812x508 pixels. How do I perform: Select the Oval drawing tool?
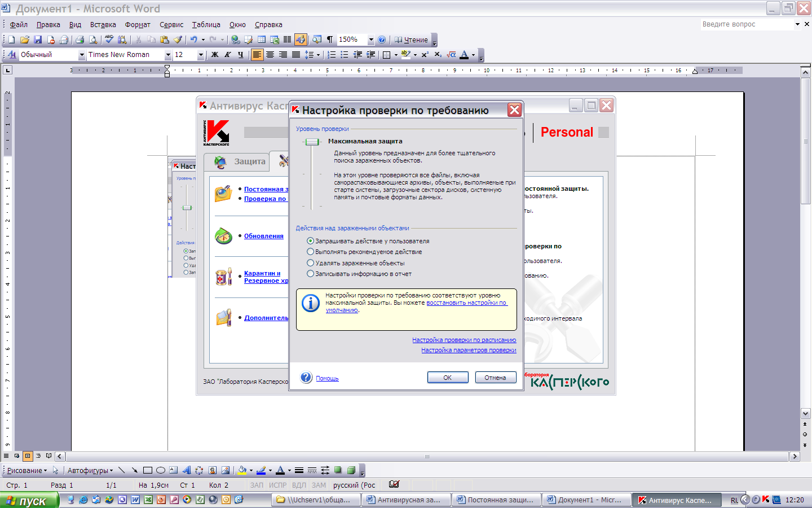161,470
